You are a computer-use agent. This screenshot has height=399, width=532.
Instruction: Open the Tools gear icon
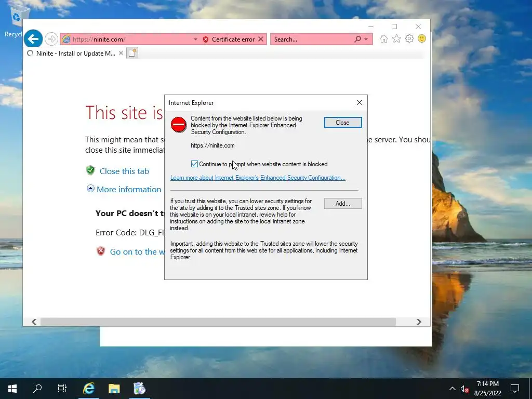tap(409, 38)
